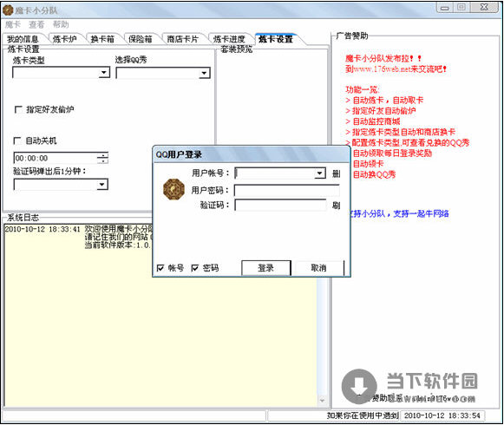Click the 验证码 input field
Image resolution: width=504 pixels, height=425 pixels.
280,205
